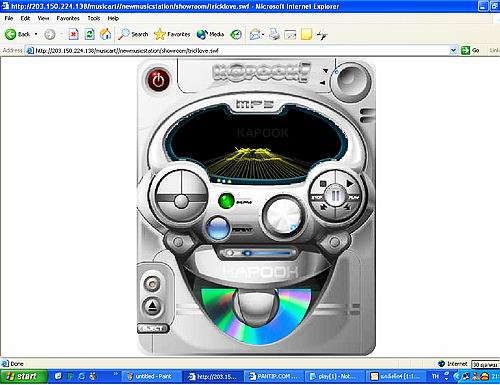Open the History icon in the IE toolbar
Viewport: 500px width, 385px height.
pyautogui.click(x=236, y=34)
